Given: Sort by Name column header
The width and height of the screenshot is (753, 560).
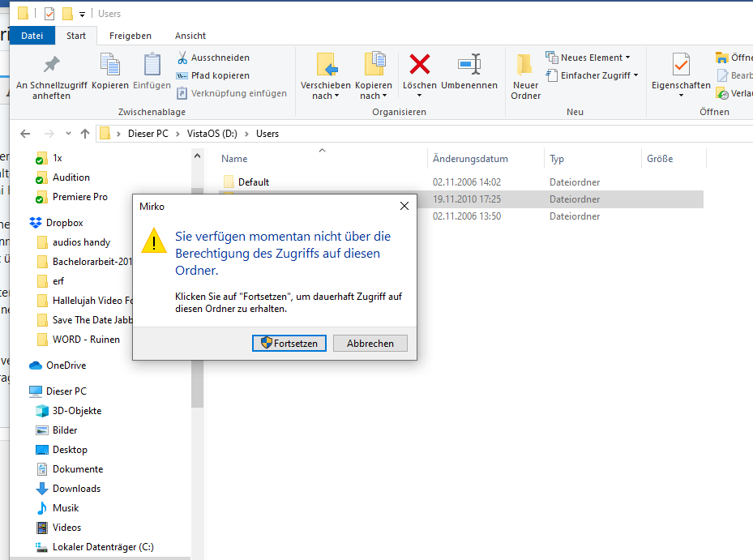Looking at the screenshot, I should coord(322,159).
